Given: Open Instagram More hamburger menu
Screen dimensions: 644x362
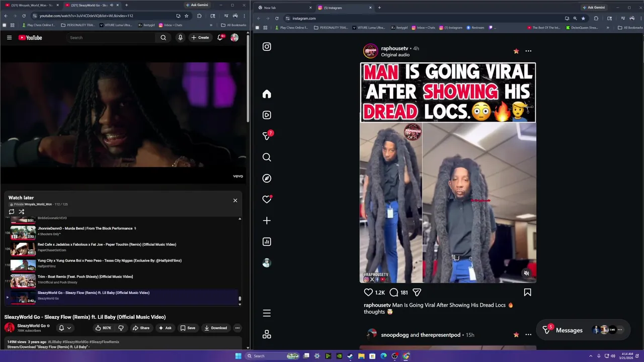Looking at the screenshot, I should pyautogui.click(x=267, y=313).
